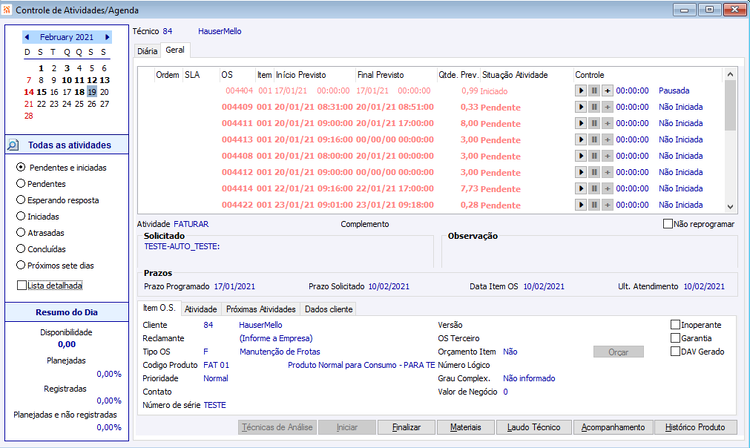Go to previous month in calendar
The image size is (750, 448).
27,37
